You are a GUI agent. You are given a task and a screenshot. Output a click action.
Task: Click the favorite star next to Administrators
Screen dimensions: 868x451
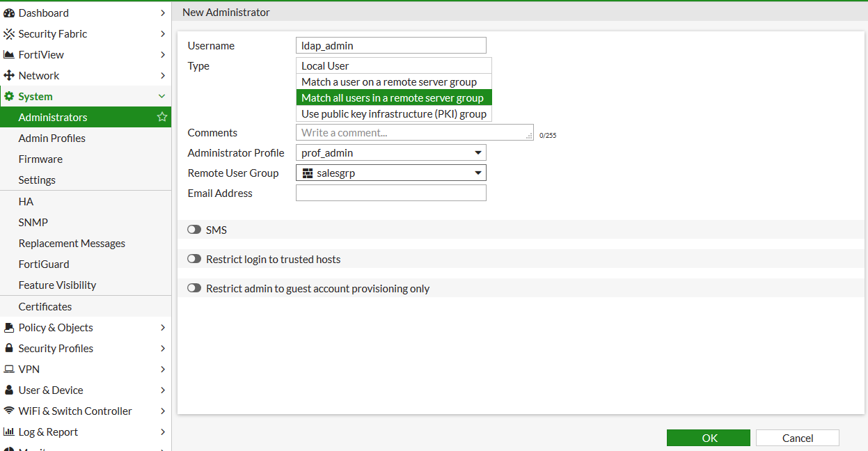pyautogui.click(x=162, y=117)
